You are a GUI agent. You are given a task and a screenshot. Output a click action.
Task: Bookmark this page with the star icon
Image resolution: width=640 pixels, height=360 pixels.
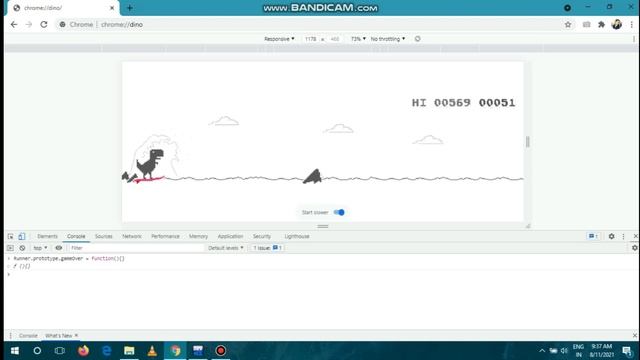(x=568, y=24)
